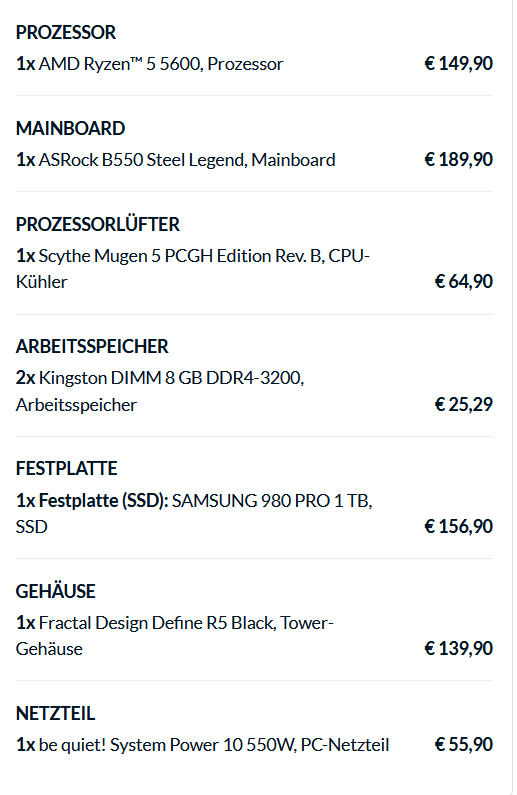Open the SAMSUNG 980 PRO 1 TB SSD item

194,514
